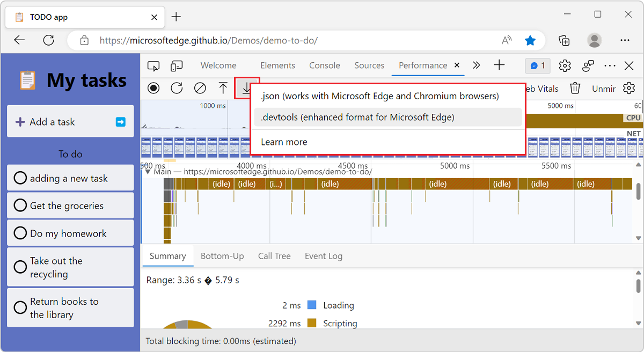The image size is (644, 352).
Task: Click the Scripting color swatch
Action: 312,323
